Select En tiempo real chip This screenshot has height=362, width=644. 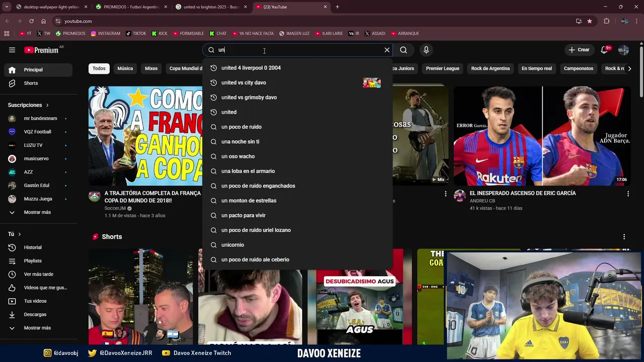point(537,68)
